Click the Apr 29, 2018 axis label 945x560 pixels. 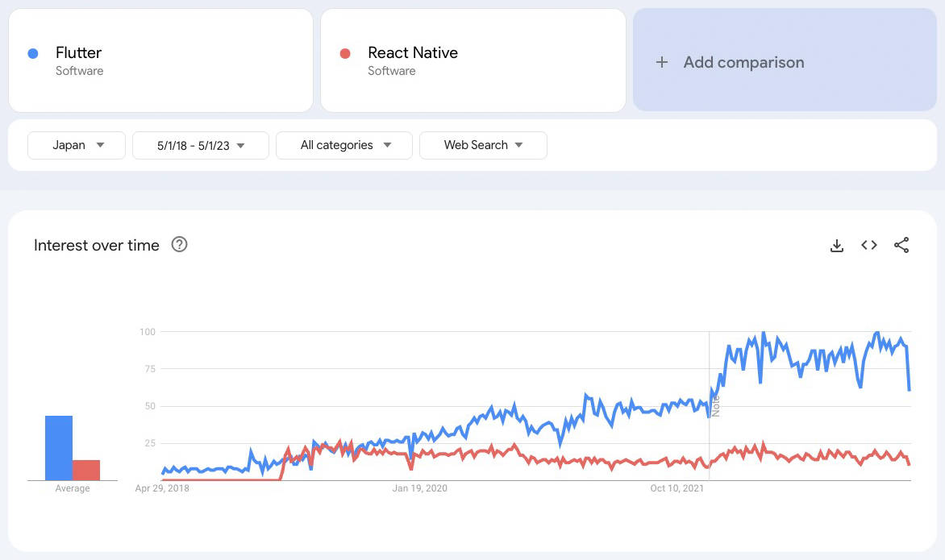tap(162, 488)
